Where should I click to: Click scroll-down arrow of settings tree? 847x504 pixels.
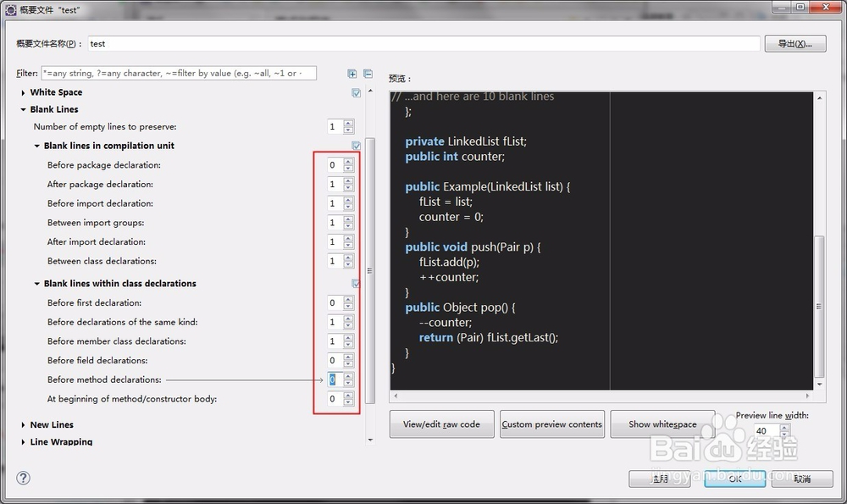point(370,440)
